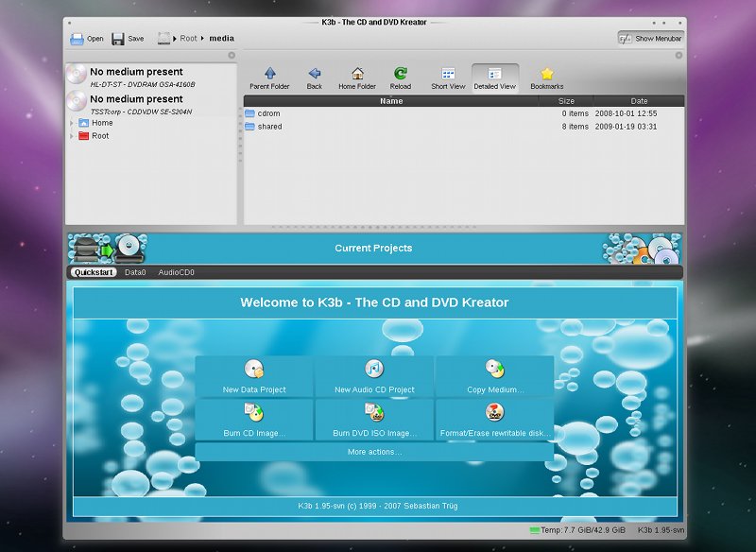Click the Current Projects header
The image size is (756, 552).
click(373, 248)
